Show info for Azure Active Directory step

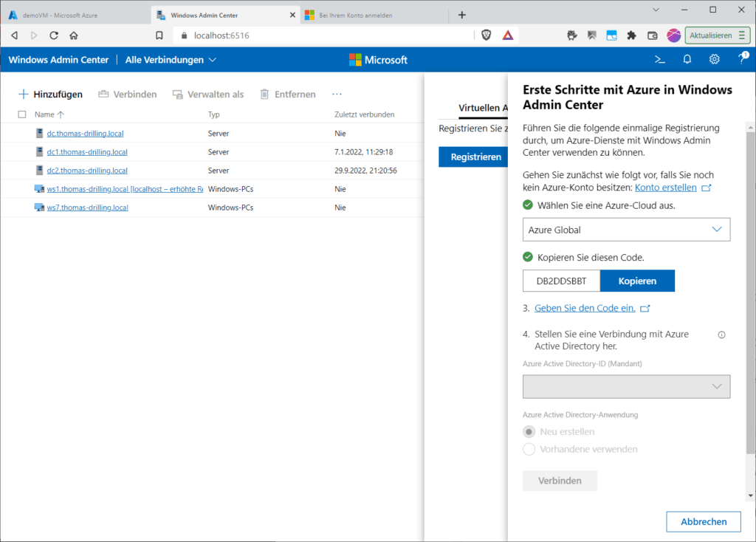(x=721, y=335)
